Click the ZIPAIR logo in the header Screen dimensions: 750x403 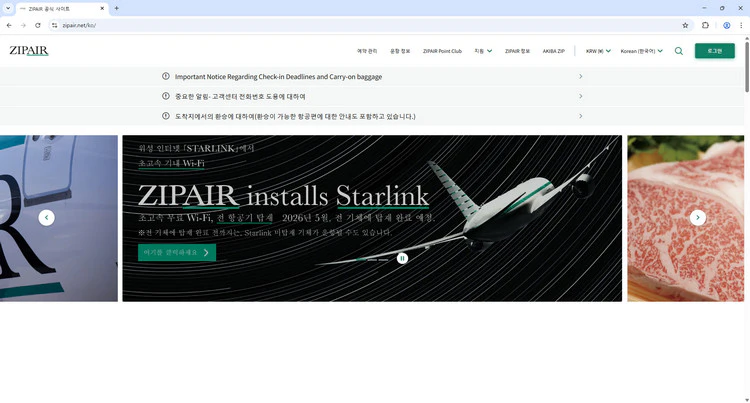pos(28,50)
